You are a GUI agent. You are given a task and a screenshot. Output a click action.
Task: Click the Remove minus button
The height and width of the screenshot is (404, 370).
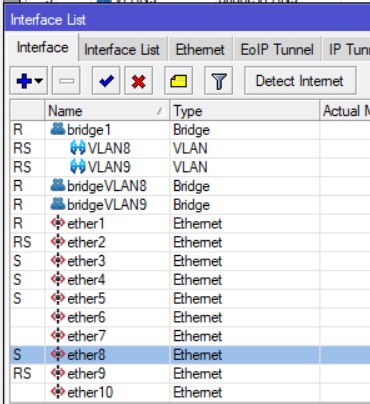coord(66,81)
